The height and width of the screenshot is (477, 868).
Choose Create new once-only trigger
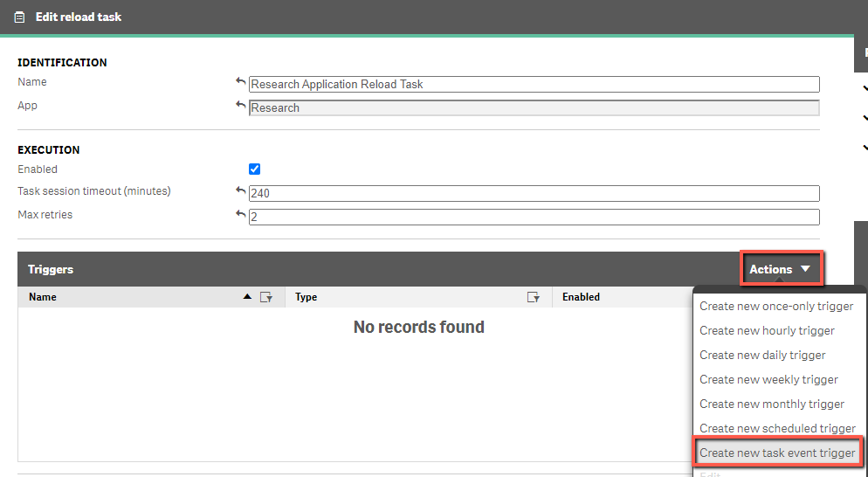776,307
